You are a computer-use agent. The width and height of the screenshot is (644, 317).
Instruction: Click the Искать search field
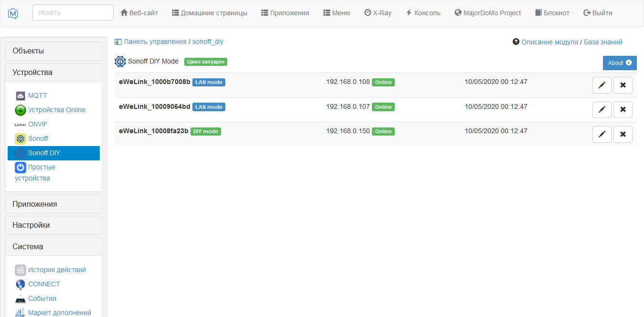tap(73, 12)
